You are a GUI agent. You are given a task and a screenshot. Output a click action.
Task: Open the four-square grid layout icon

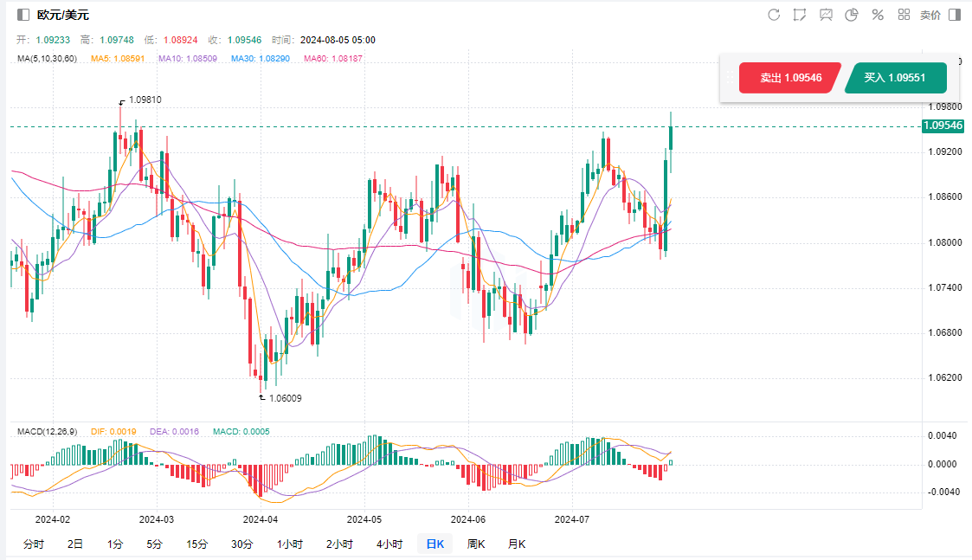(904, 15)
